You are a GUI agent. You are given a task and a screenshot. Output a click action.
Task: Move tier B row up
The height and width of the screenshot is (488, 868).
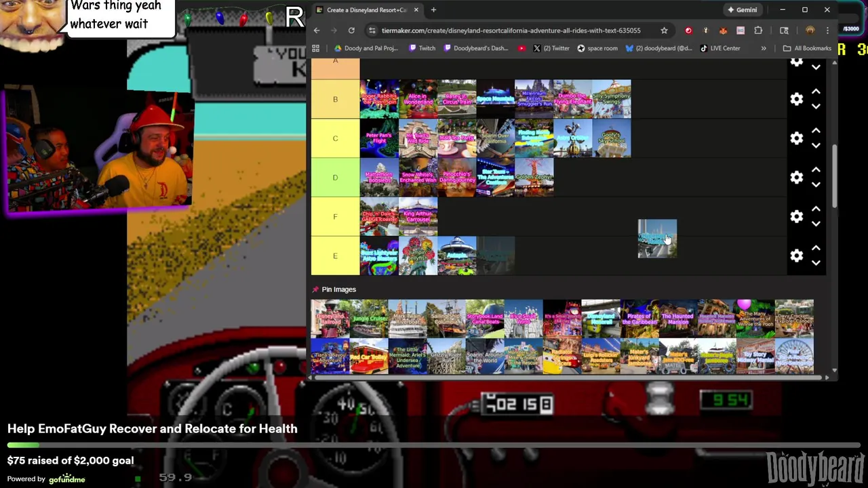(816, 91)
